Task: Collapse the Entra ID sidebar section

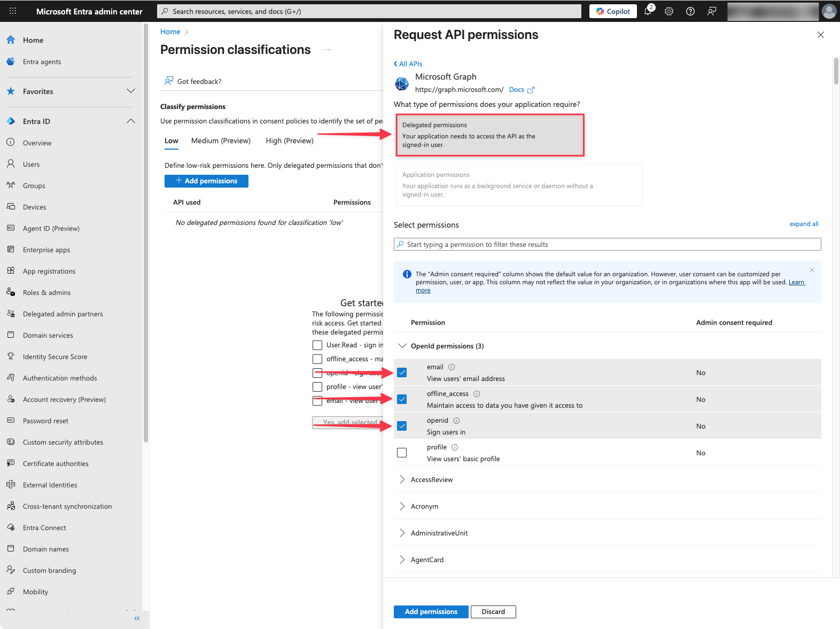Action: 130,121
